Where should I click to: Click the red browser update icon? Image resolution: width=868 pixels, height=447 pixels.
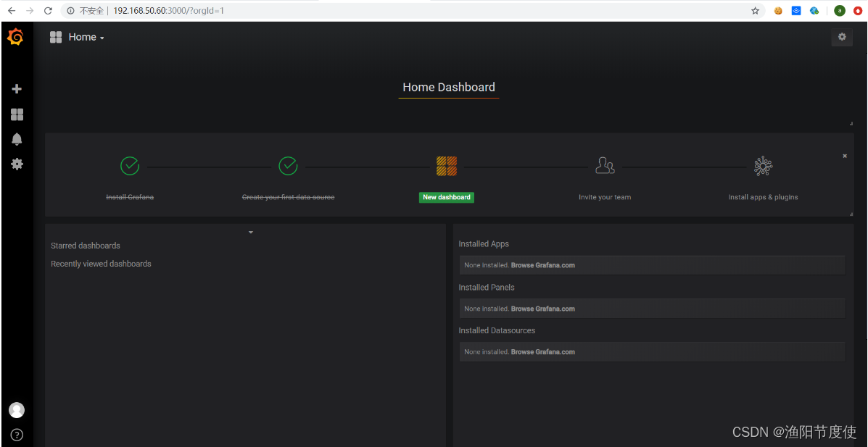coord(858,11)
